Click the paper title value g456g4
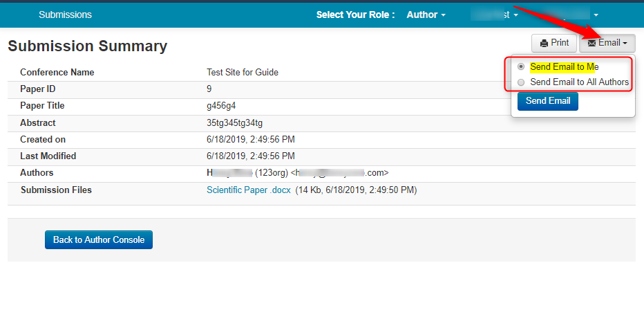The height and width of the screenshot is (310, 644). (221, 106)
